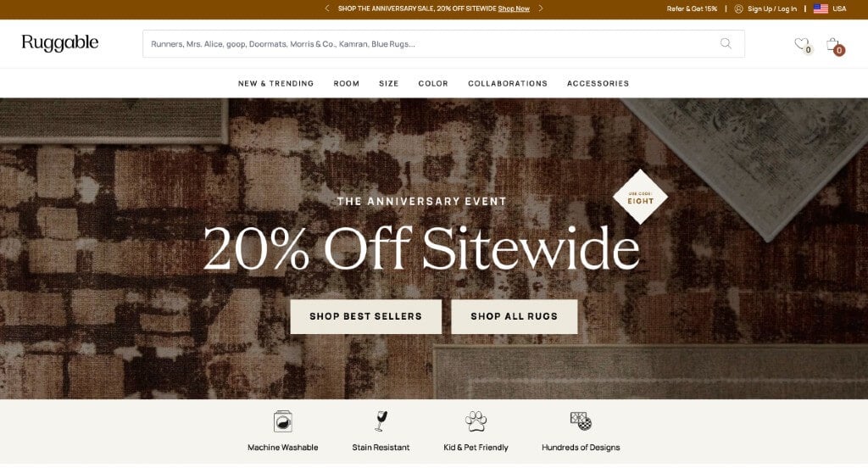
Task: Click the Hundreds of Designs icon
Action: click(581, 421)
